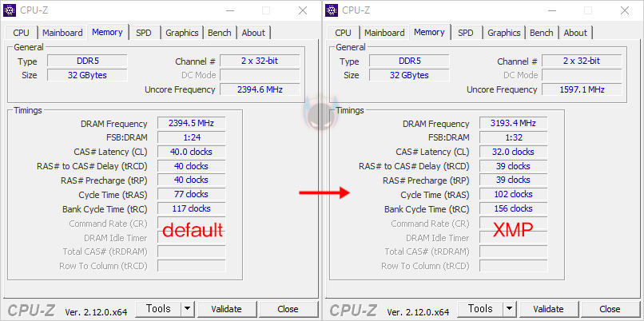
Task: Click CPU-Z app icon in right window title bar
Action: [x=332, y=10]
